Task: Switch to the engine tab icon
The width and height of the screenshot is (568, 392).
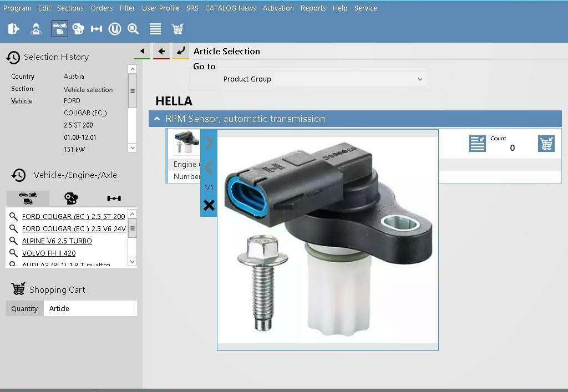Action: pos(71,198)
